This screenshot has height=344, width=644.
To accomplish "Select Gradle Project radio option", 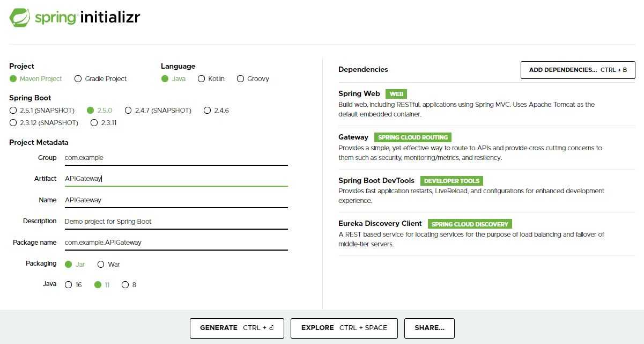I will 100,79.
